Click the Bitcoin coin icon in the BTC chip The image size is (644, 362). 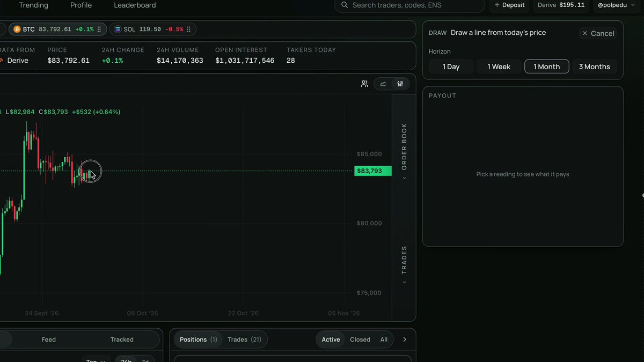[x=17, y=29]
